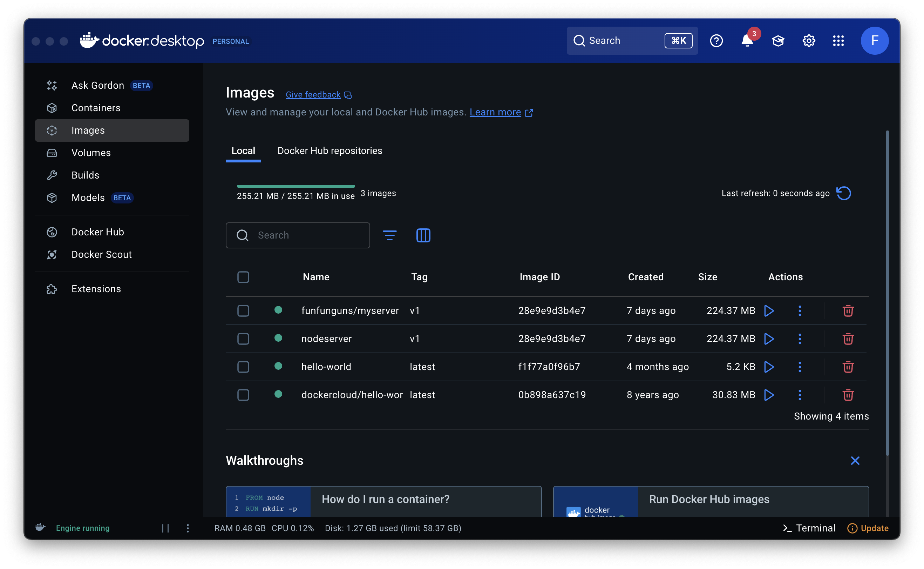
Task: Click the images Search input field
Action: (x=298, y=236)
